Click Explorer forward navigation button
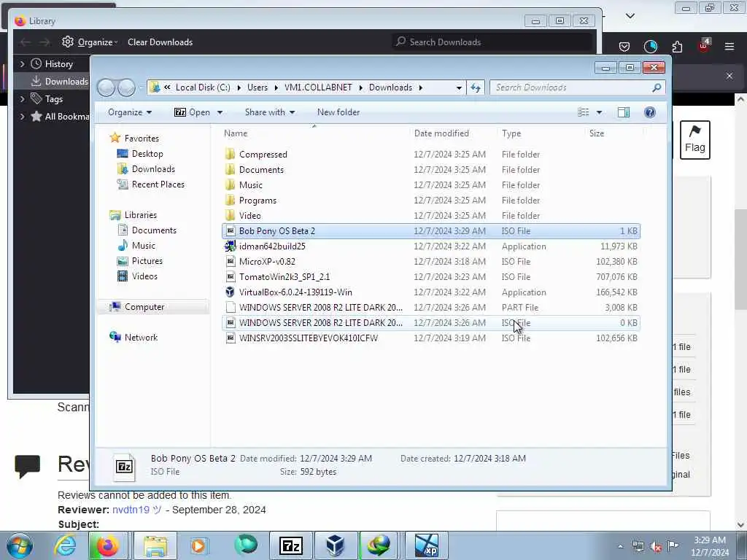The image size is (747, 560). [126, 87]
